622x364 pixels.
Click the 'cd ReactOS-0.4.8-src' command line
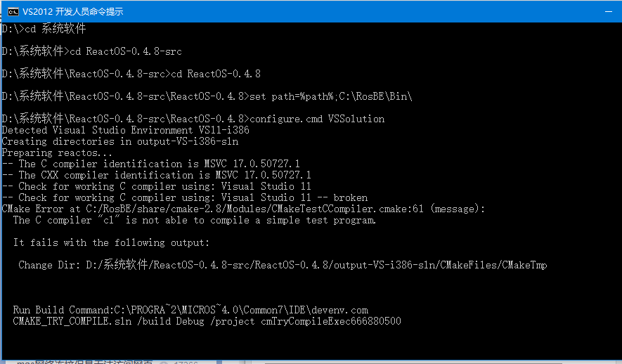coord(126,51)
